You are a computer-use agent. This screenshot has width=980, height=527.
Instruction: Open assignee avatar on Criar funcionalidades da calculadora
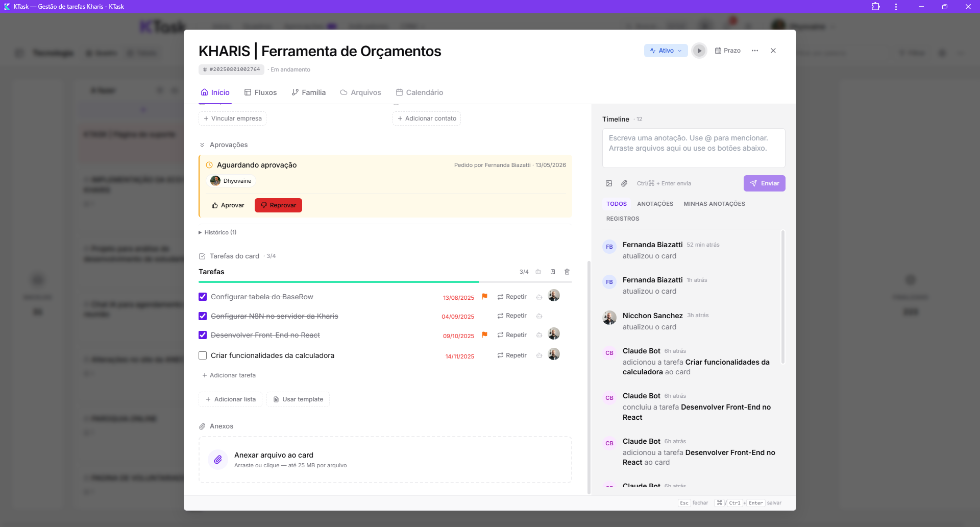click(x=554, y=354)
